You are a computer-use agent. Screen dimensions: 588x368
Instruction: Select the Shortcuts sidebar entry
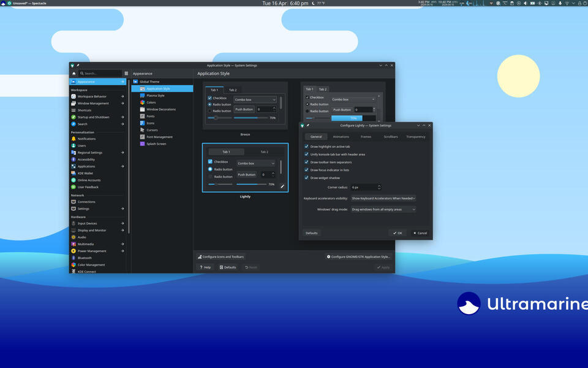97,110
